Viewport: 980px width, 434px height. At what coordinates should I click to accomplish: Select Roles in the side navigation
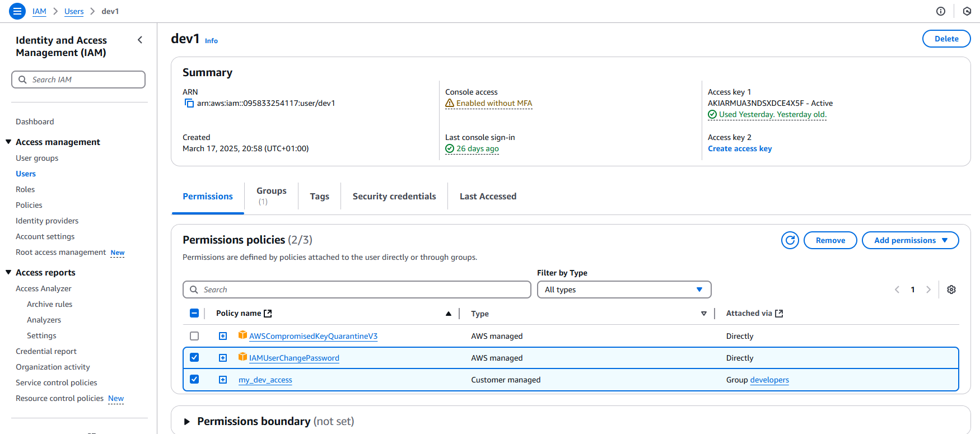(25, 189)
